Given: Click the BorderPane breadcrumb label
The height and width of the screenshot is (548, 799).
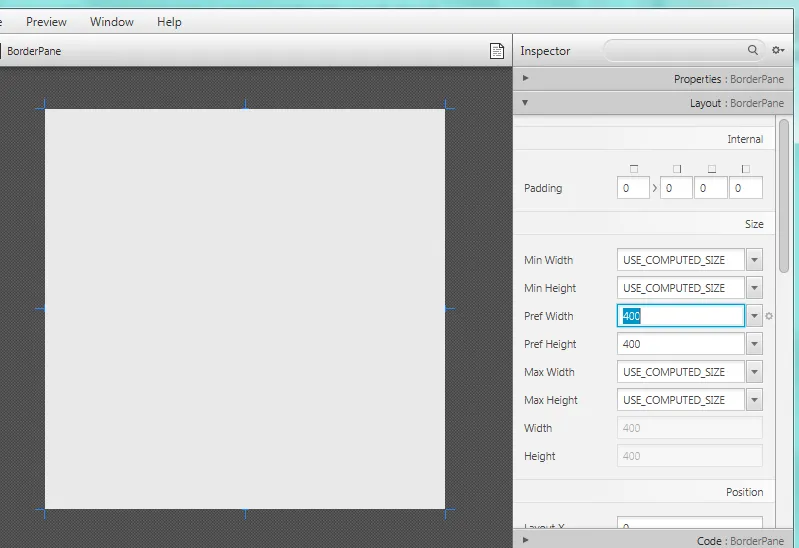Looking at the screenshot, I should tap(34, 51).
